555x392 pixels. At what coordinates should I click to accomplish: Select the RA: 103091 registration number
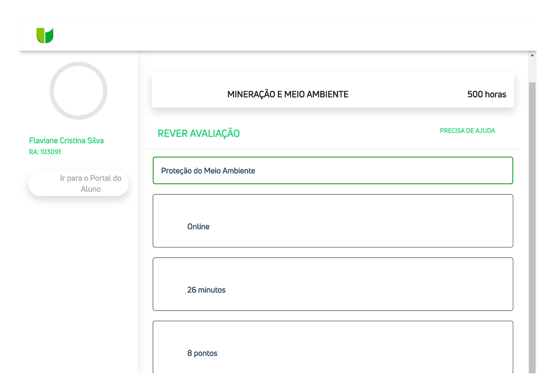(x=45, y=152)
